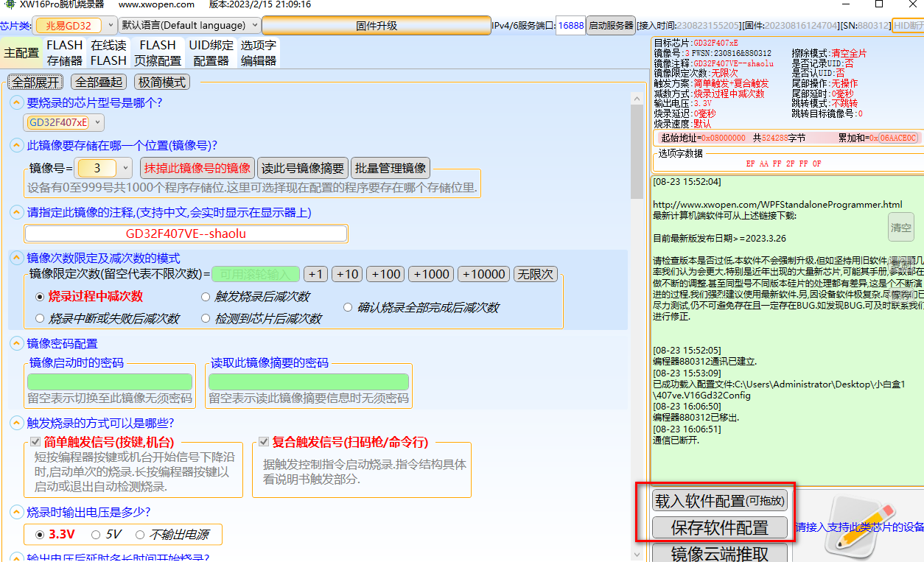Click the checksum value 06AACE0C
This screenshot has width=924, height=562.
(897, 138)
